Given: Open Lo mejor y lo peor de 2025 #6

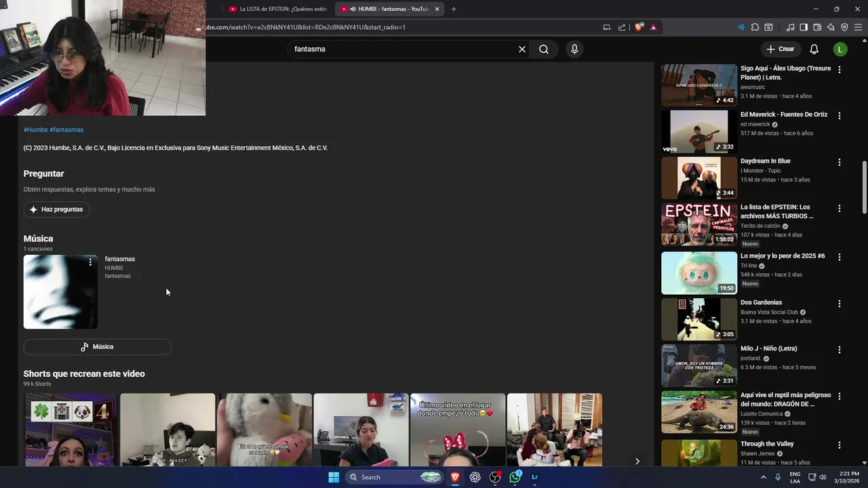Looking at the screenshot, I should click(699, 273).
